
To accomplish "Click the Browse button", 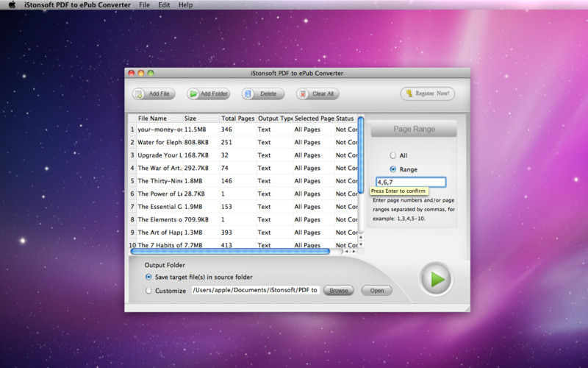I will (x=338, y=291).
